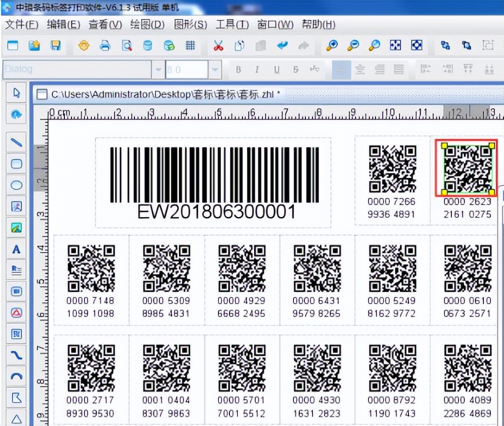The height and width of the screenshot is (426, 504).
Task: Select QR code labeled 0000 5309
Action: 166,268
